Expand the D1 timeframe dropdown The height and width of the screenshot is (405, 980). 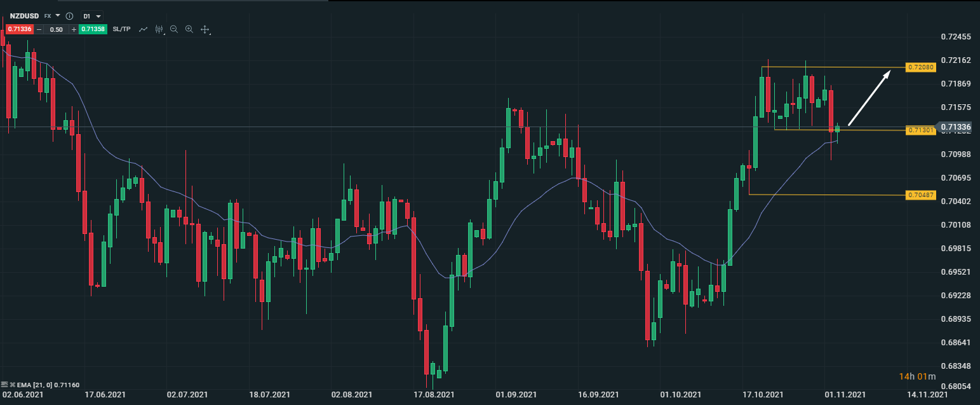92,16
